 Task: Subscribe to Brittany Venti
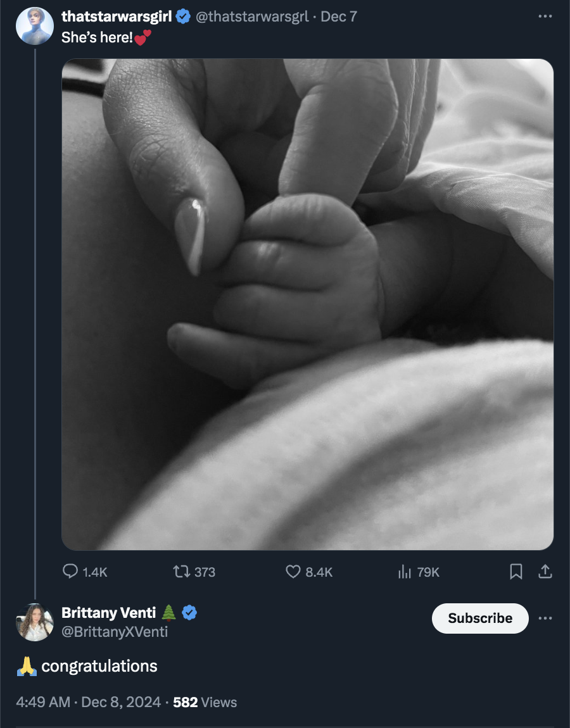coord(480,618)
